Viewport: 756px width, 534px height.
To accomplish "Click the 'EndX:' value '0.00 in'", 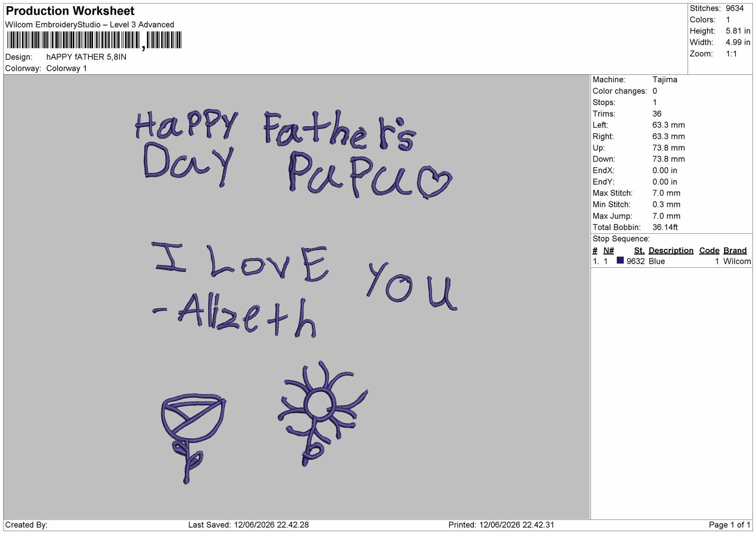I will 664,171.
